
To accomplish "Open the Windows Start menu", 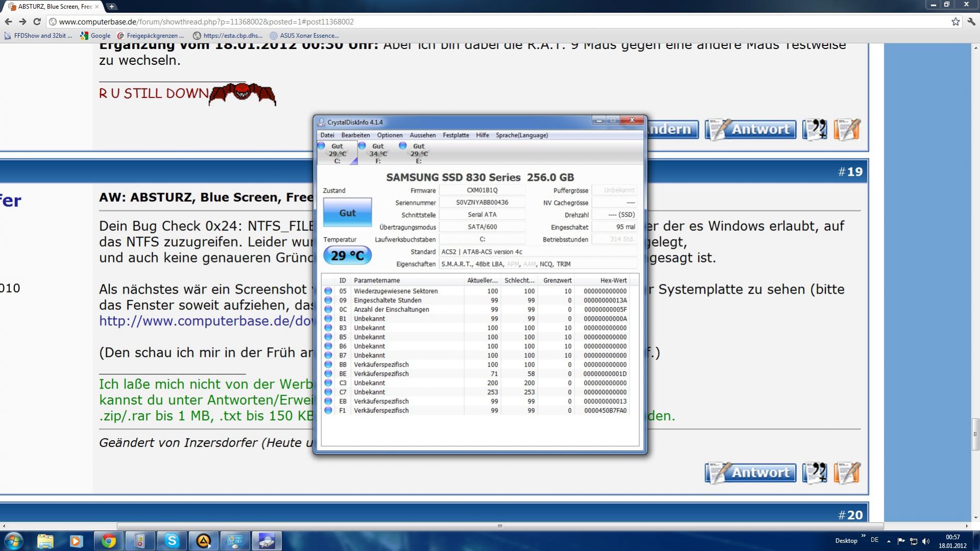I will pos(14,541).
